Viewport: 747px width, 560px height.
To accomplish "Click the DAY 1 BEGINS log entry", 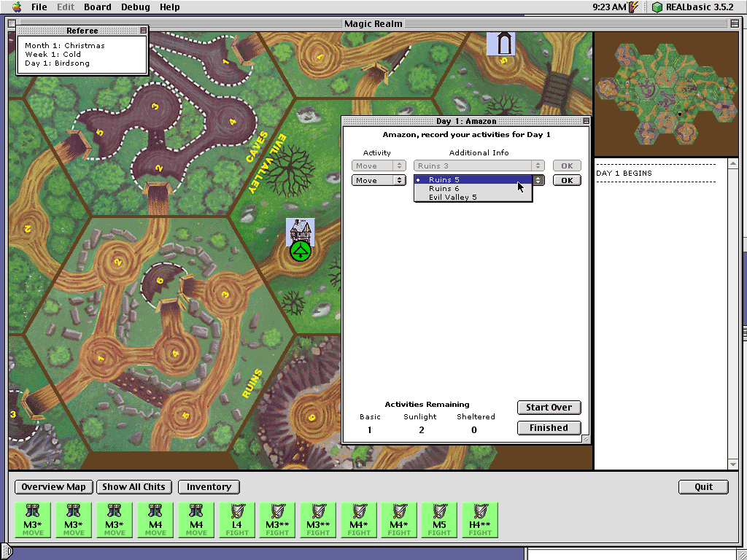I will pos(624,174).
